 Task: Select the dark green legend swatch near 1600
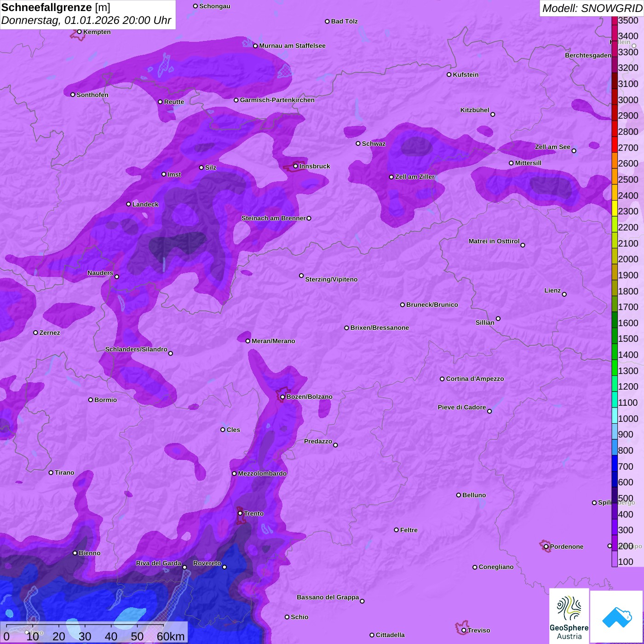coord(615,319)
